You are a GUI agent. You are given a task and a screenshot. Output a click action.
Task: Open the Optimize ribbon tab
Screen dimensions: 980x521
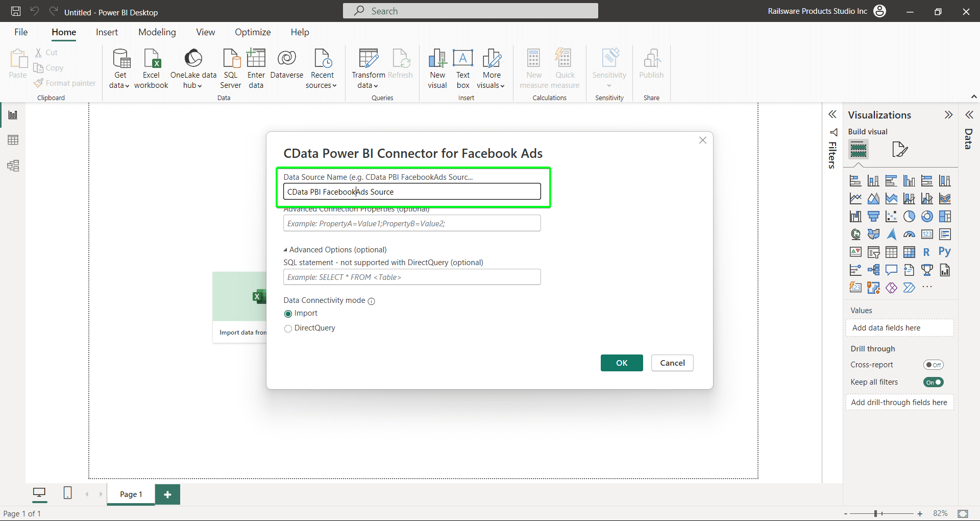(253, 32)
